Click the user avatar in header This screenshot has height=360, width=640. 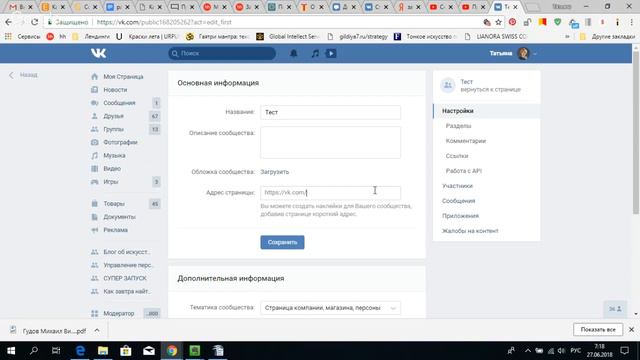coord(523,53)
